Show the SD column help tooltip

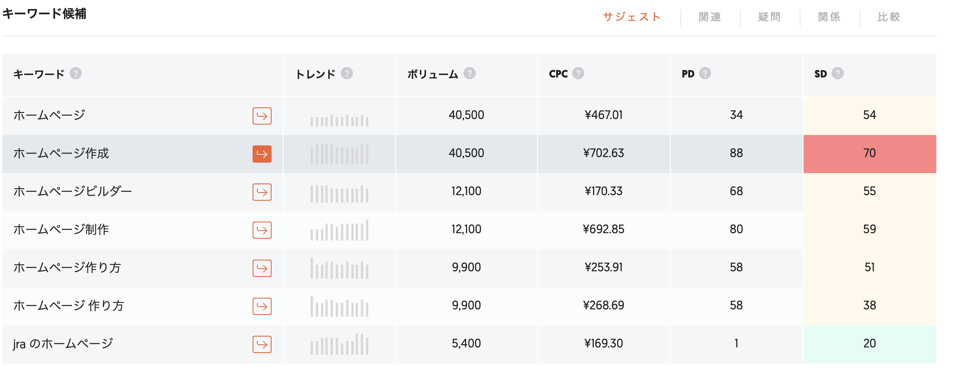838,74
